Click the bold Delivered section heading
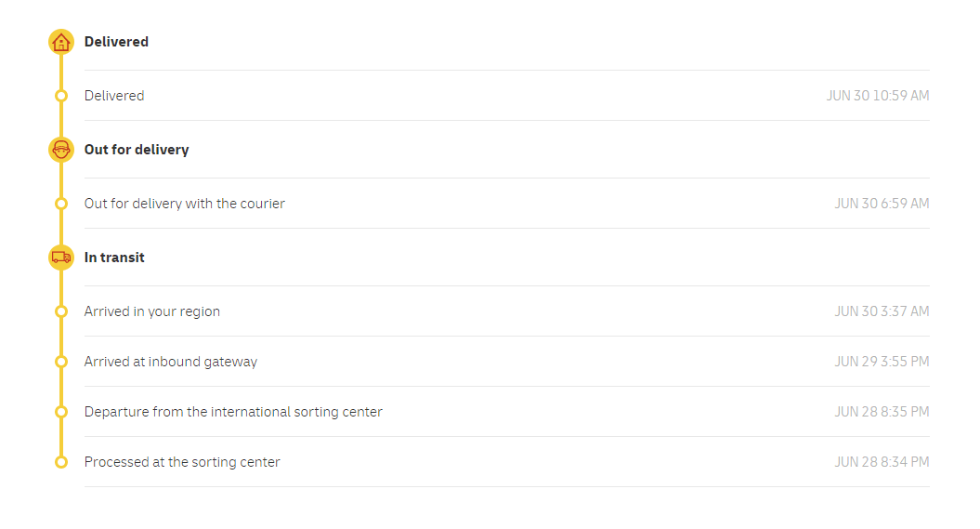 click(116, 42)
